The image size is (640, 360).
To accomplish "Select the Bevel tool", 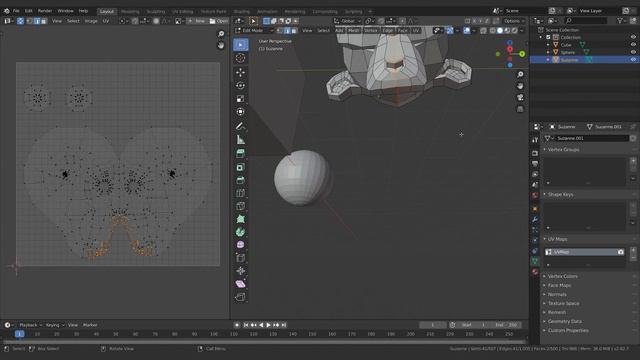I will pos(240,180).
